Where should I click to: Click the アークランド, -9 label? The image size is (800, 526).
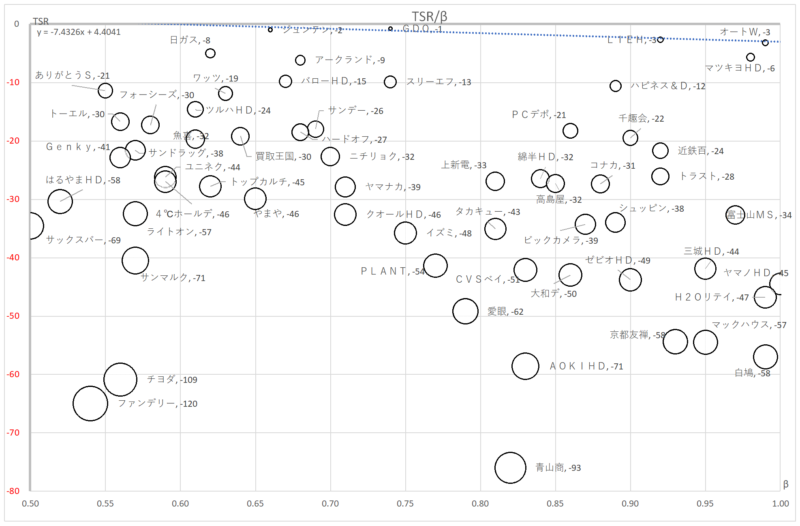[350, 60]
